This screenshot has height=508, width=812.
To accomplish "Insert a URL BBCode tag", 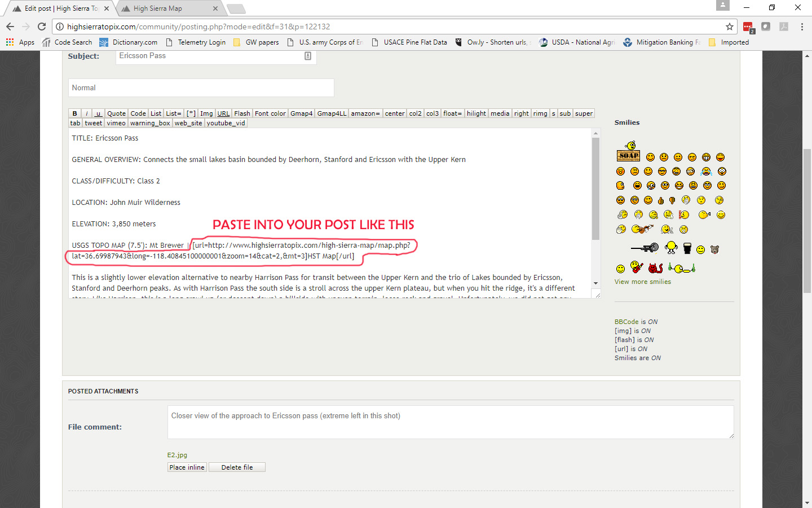I will pyautogui.click(x=224, y=113).
